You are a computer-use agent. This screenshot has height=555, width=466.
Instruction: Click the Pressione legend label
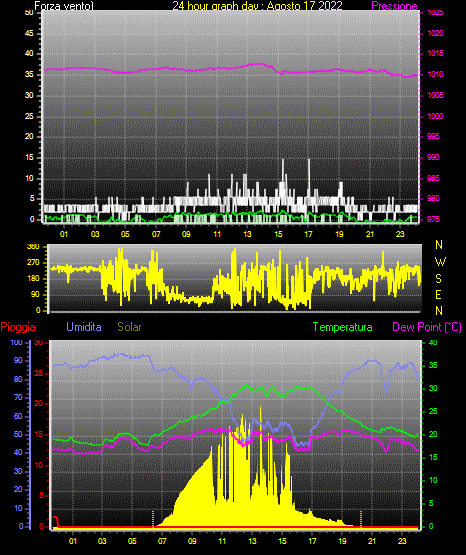tap(394, 6)
